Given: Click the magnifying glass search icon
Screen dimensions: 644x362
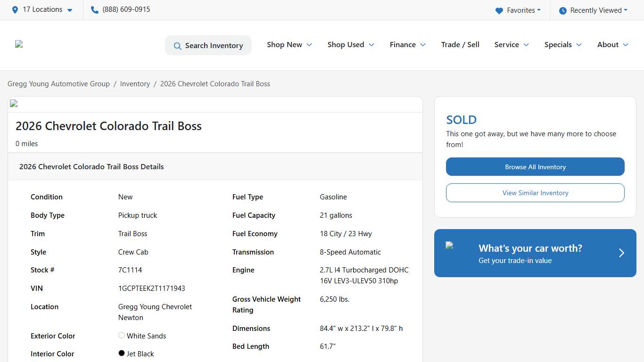Looking at the screenshot, I should [177, 46].
